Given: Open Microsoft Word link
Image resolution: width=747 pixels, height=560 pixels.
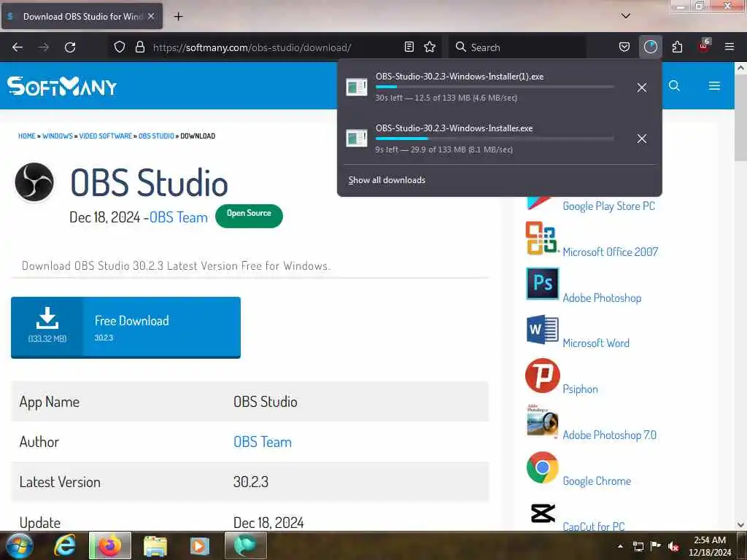Looking at the screenshot, I should 596,343.
